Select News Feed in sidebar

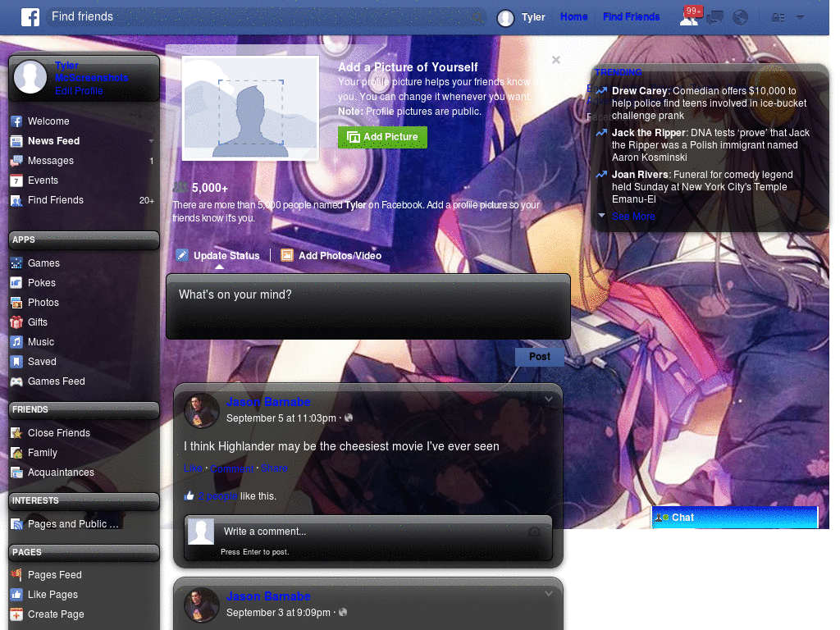pos(53,141)
